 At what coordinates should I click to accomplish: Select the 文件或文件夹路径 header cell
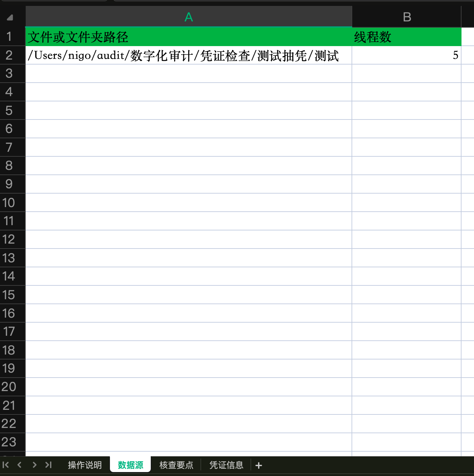[189, 37]
